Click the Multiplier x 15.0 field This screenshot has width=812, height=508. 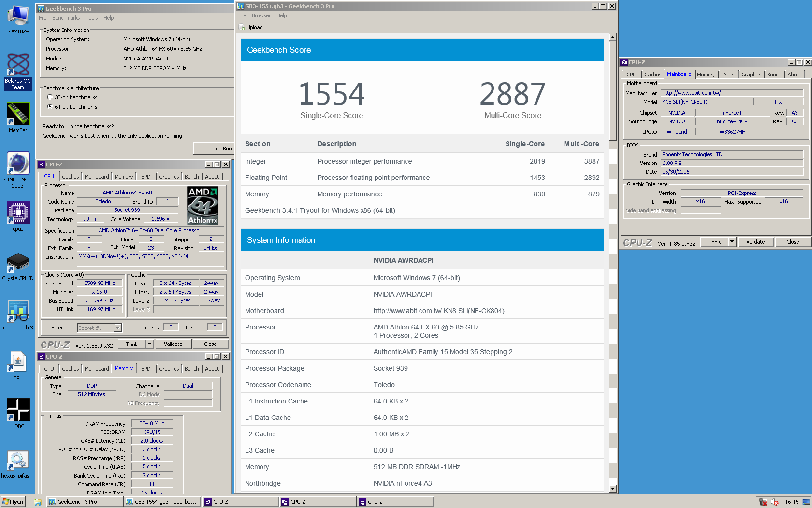coord(100,292)
